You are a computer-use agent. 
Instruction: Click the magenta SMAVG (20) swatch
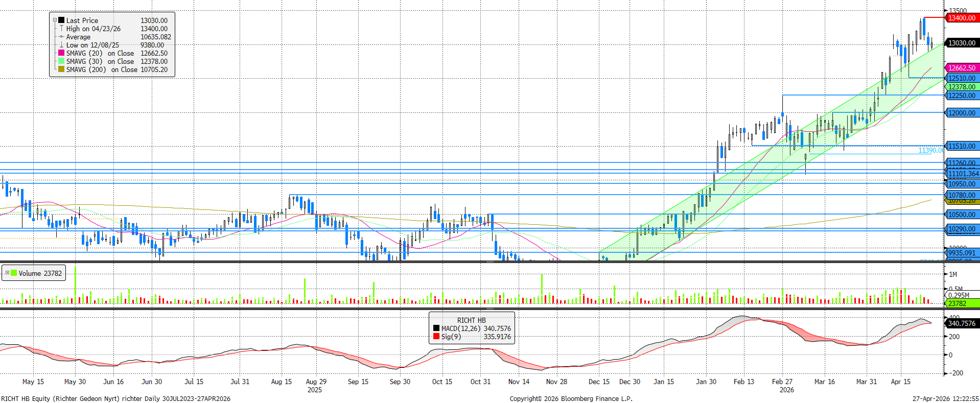(x=61, y=53)
